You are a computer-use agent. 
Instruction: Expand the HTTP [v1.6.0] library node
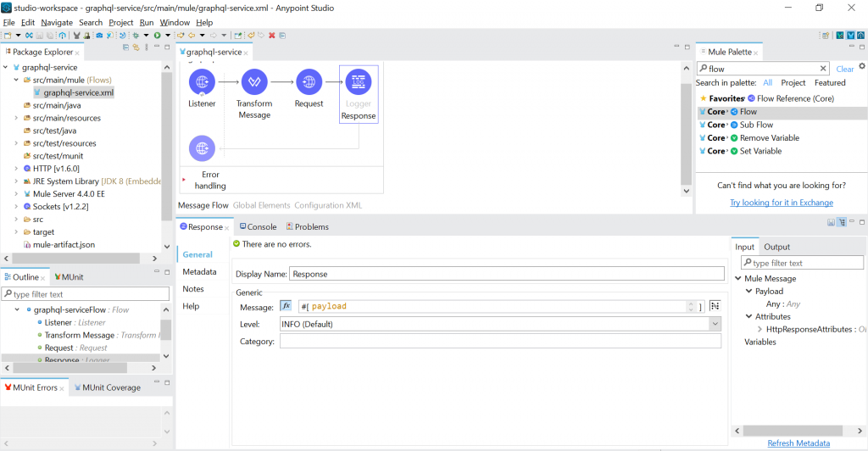(x=16, y=168)
